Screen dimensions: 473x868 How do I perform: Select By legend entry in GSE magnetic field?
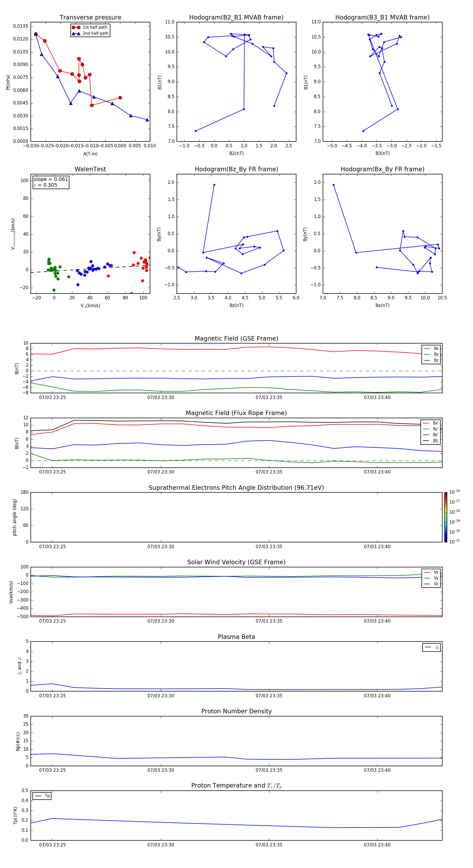click(431, 354)
